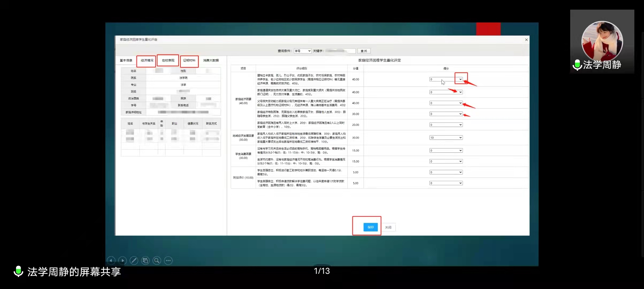
Task: Open the pen annotation tool
Action: click(x=134, y=260)
